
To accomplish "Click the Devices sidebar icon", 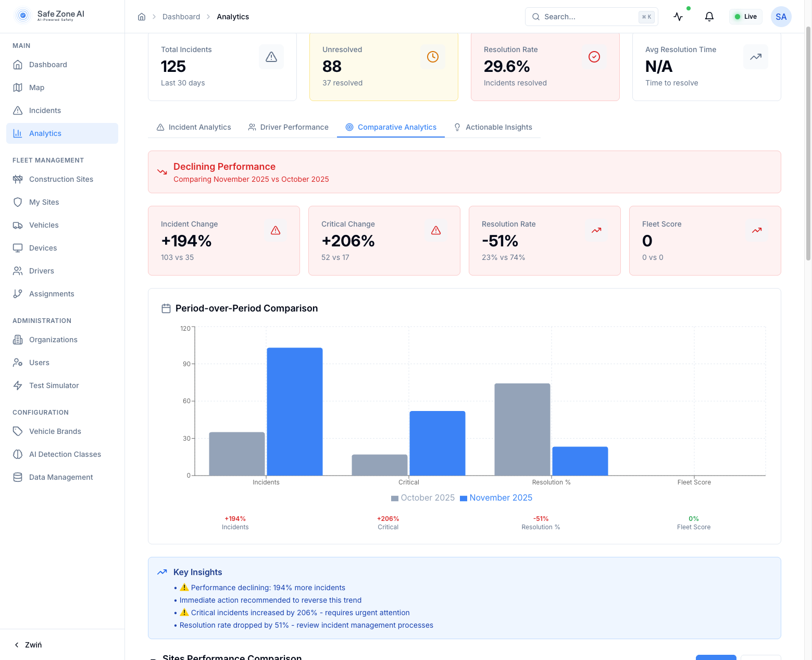I will (18, 248).
